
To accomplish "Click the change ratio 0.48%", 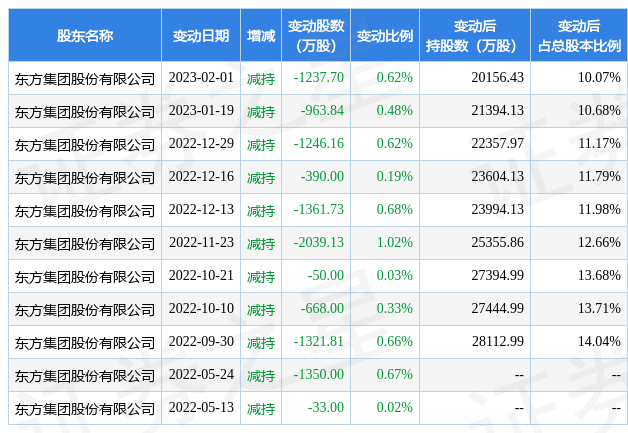I will tap(395, 110).
